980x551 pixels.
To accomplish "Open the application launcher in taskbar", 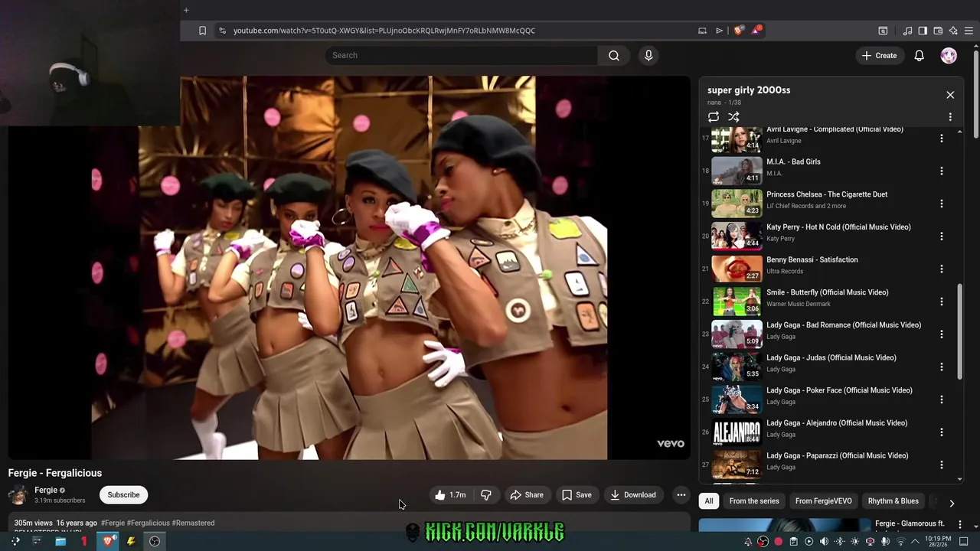I will (x=15, y=541).
